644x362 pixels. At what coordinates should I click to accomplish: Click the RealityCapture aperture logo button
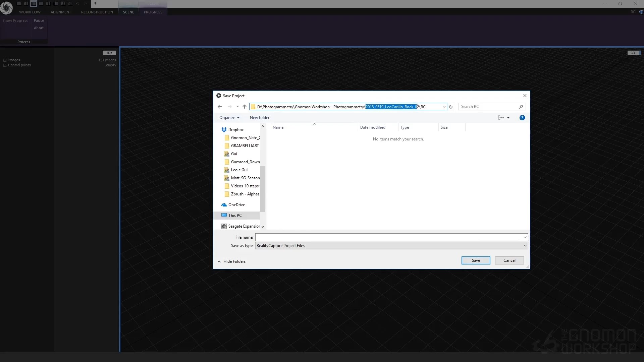click(x=6, y=8)
